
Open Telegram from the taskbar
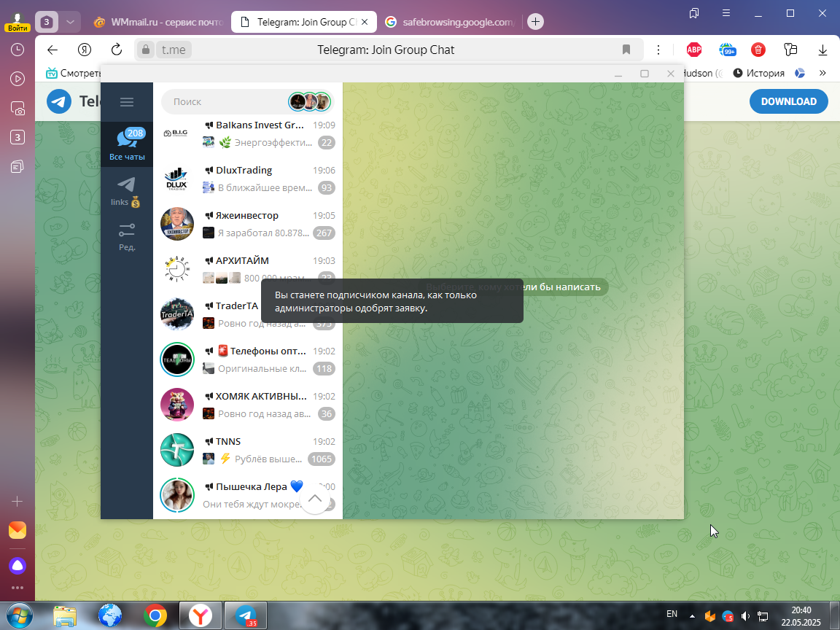click(x=246, y=616)
